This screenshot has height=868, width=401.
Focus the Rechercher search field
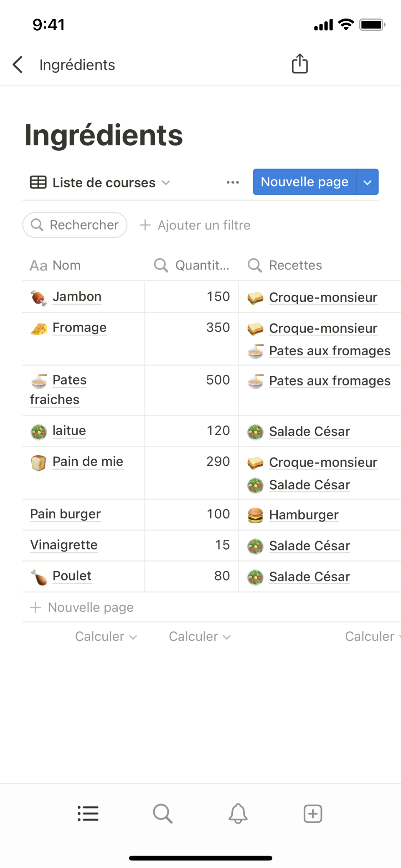coord(75,225)
